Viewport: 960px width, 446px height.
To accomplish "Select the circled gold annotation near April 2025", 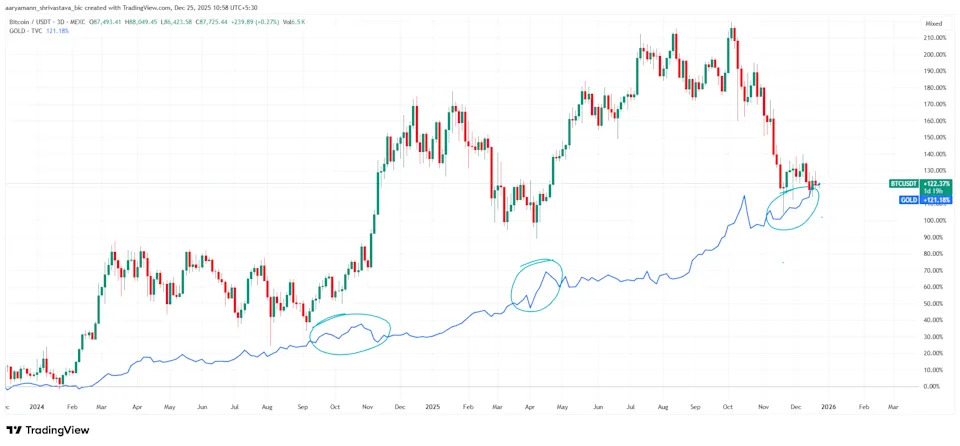I will [537, 285].
